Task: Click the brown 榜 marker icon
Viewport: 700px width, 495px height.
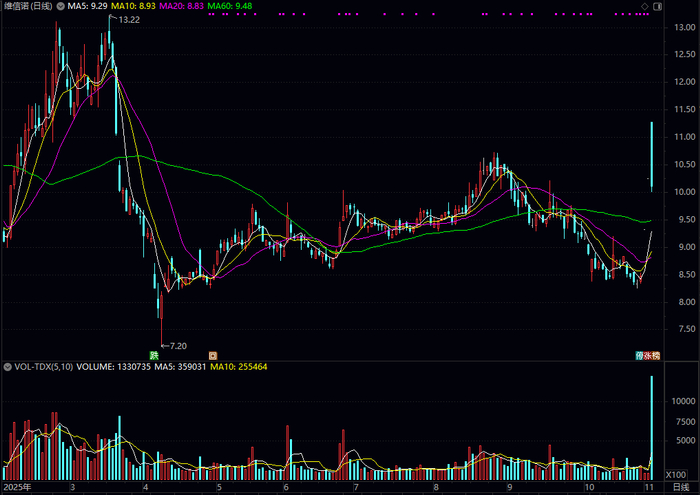Action: (655, 356)
